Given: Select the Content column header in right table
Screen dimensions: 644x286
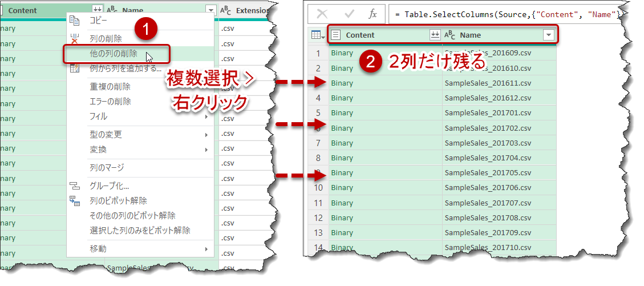Looking at the screenshot, I should click(x=385, y=35).
